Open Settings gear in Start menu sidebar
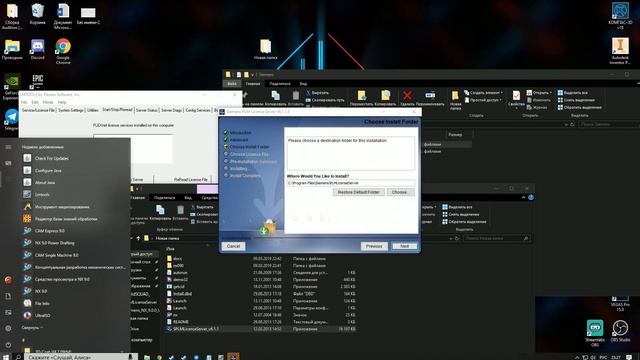This screenshot has height=360, width=640. click(x=8, y=328)
